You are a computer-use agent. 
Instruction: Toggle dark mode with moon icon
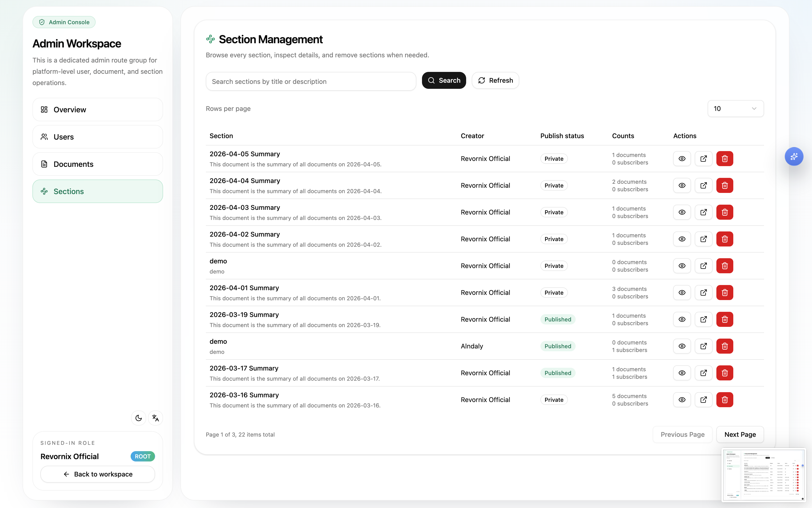tap(138, 418)
